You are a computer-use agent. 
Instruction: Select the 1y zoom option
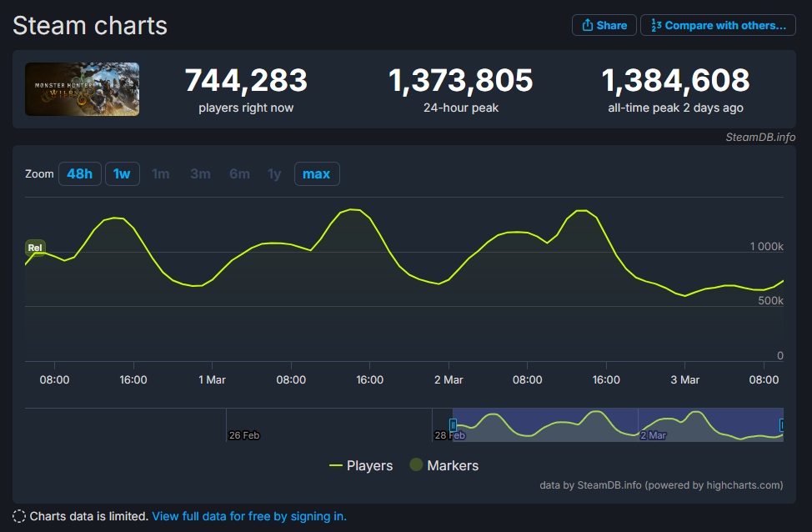[x=274, y=173]
